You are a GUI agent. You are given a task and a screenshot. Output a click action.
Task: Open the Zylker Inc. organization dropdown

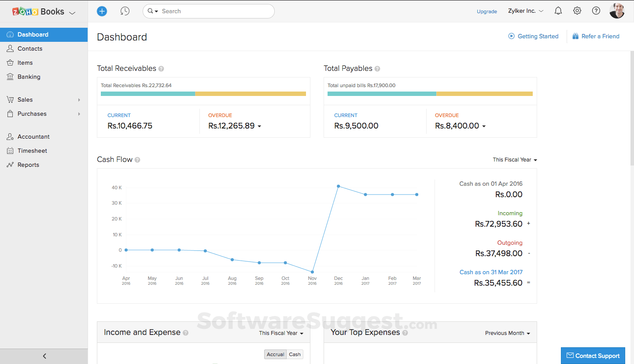click(x=525, y=11)
